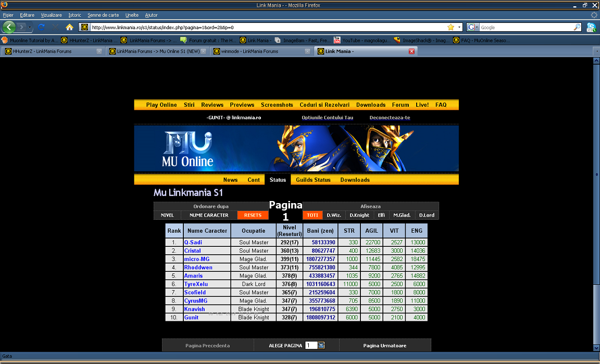Go to Pagina Urmatoare

tap(384, 345)
